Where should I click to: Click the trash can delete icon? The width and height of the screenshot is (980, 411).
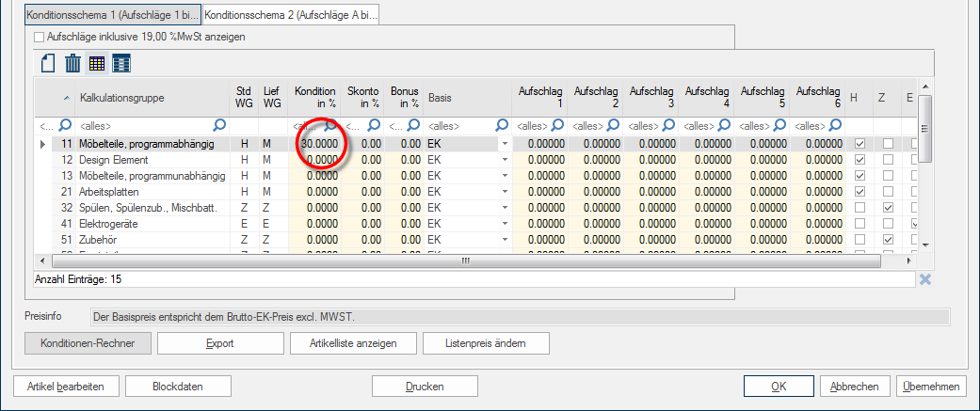72,63
